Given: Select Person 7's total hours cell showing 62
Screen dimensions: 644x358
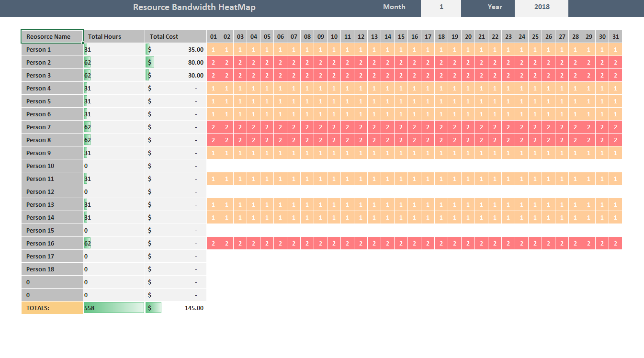Looking at the screenshot, I should [x=113, y=127].
